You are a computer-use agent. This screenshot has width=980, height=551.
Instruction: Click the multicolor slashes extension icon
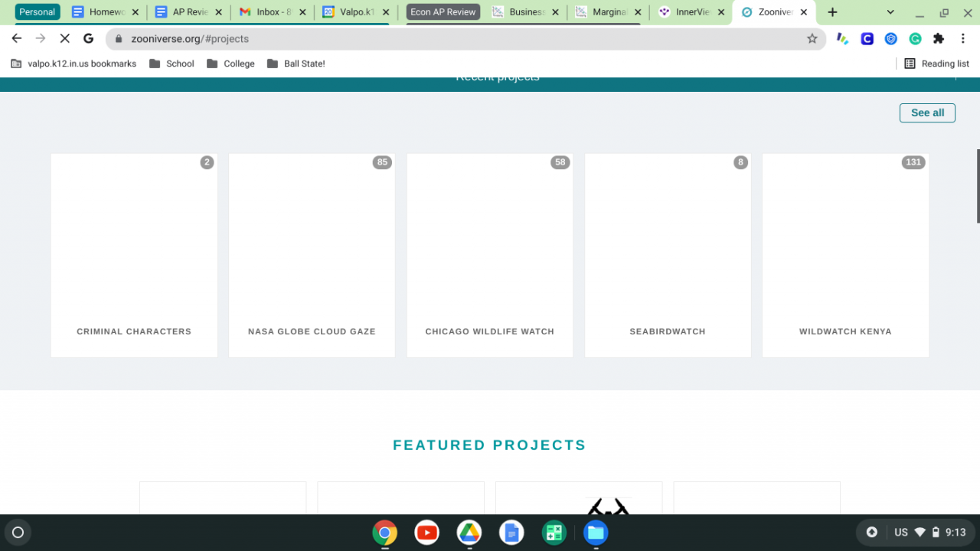click(x=843, y=39)
